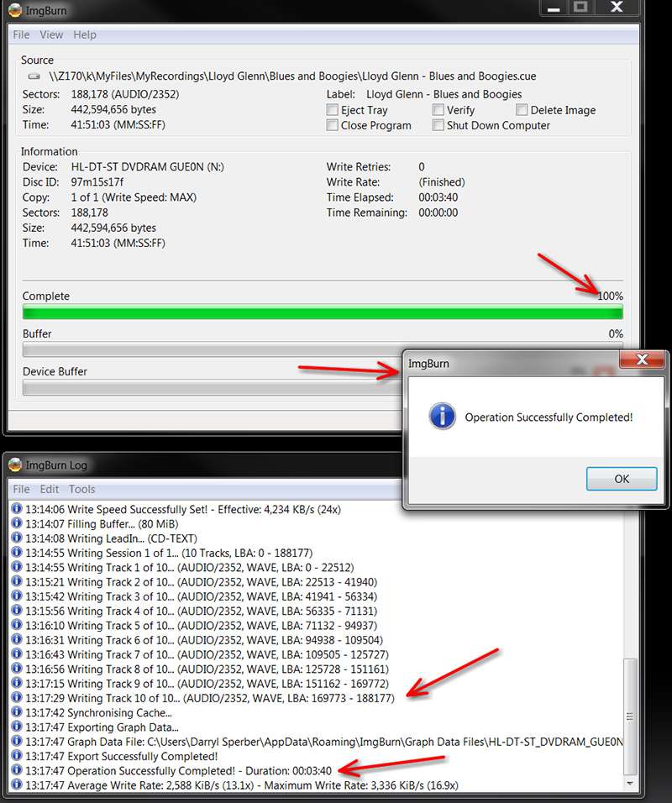Click the Buffer progress bar
Image resolution: width=672 pixels, height=803 pixels.
click(212, 349)
